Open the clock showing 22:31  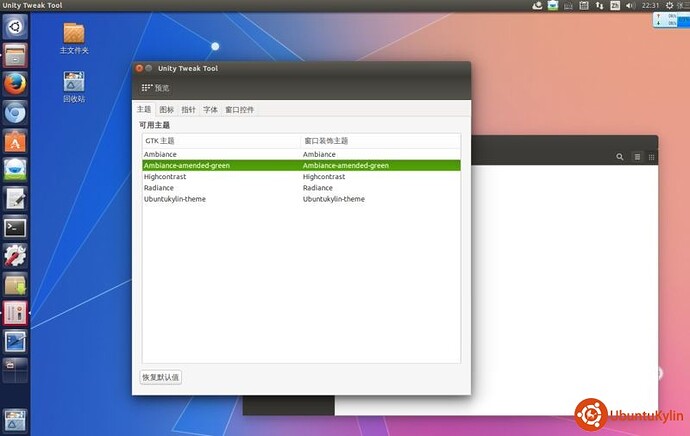pos(650,5)
